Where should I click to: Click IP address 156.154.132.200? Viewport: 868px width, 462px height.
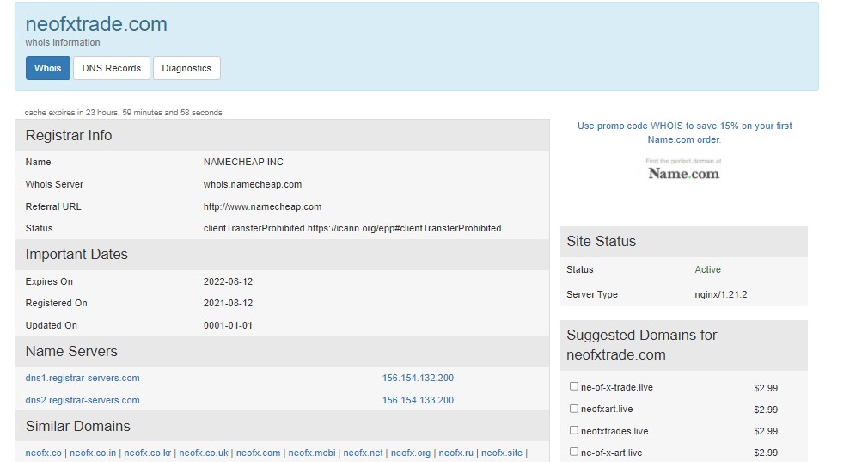pyautogui.click(x=418, y=378)
